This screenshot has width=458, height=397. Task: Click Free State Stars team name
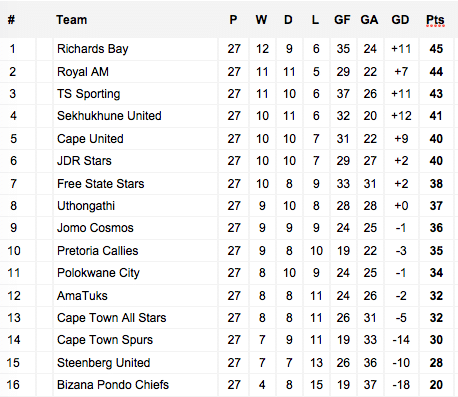100,184
